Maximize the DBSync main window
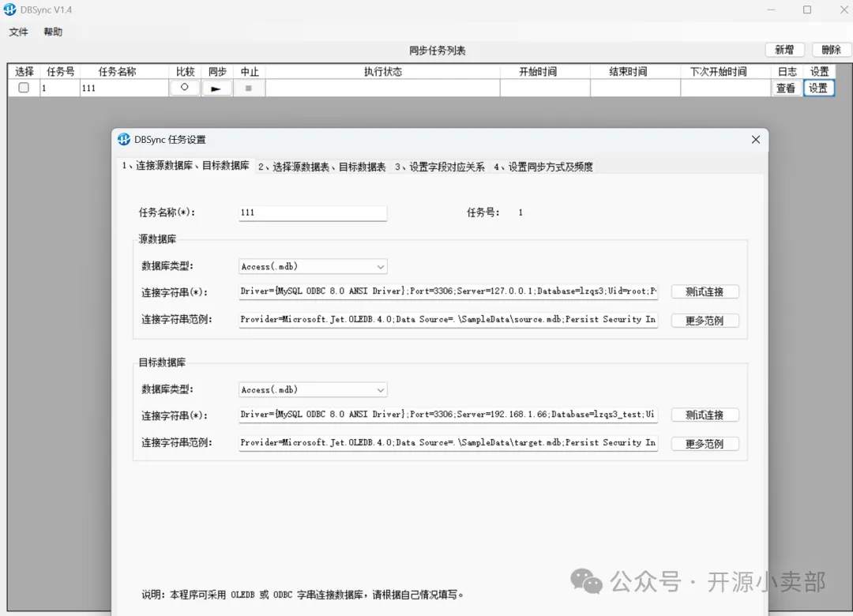 pos(807,9)
